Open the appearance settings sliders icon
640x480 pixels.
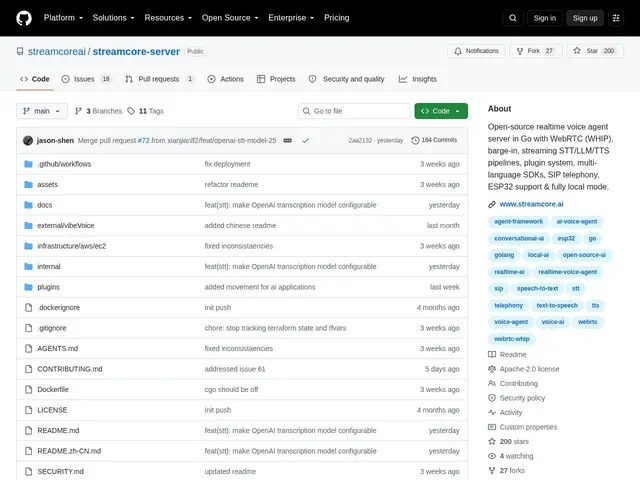616,18
